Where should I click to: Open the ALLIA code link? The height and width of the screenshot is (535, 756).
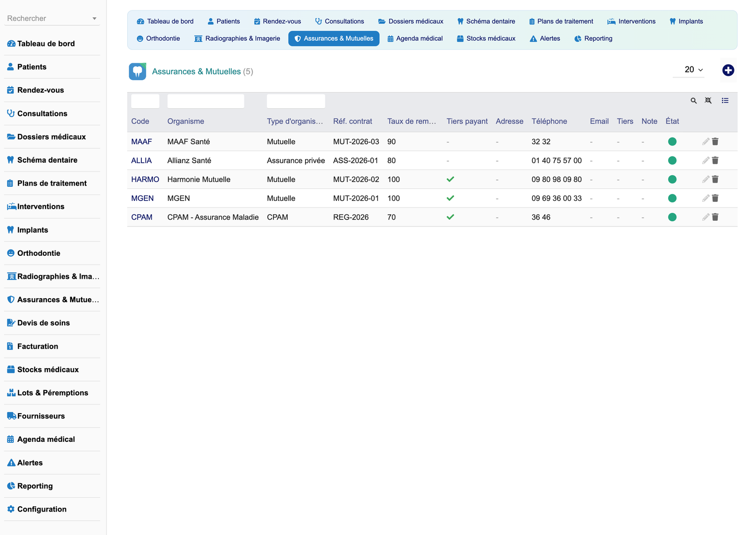tap(141, 161)
